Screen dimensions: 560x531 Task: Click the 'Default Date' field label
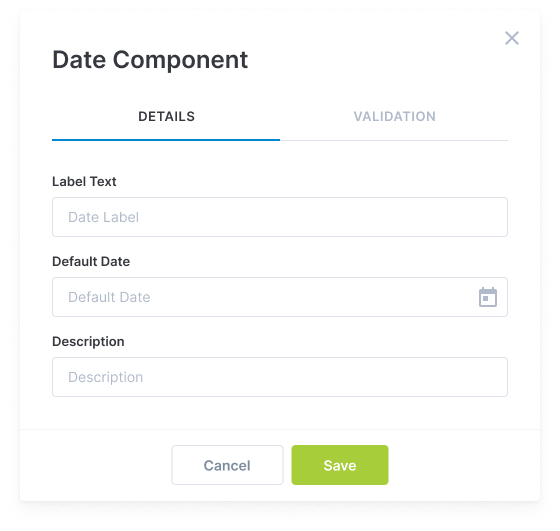pos(91,261)
